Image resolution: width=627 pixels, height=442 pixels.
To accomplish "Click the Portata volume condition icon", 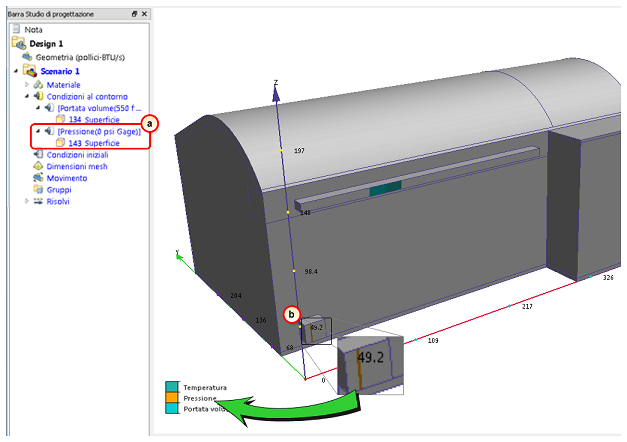I will [50, 108].
